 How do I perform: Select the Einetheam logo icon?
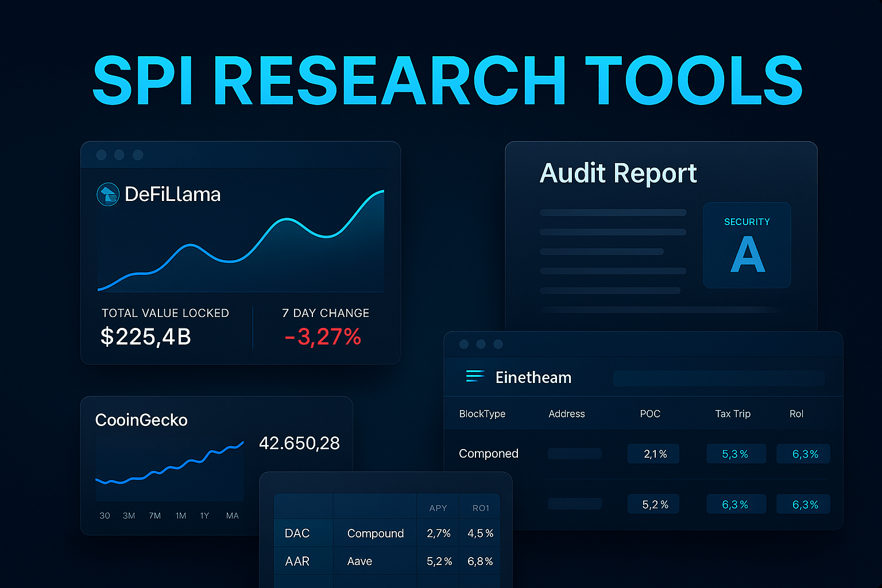[475, 377]
